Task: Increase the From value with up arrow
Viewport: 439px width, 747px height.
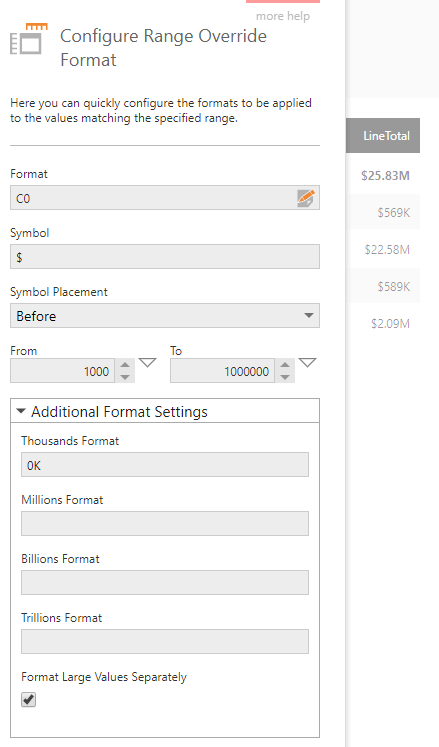Action: 125,365
